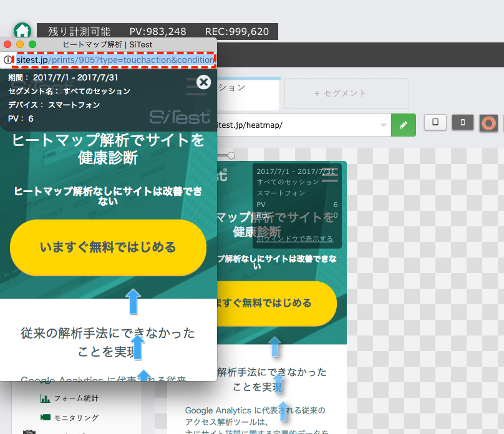Click the ヒートマップ解析 | SiTest window title
The height and width of the screenshot is (434, 504).
[108, 45]
